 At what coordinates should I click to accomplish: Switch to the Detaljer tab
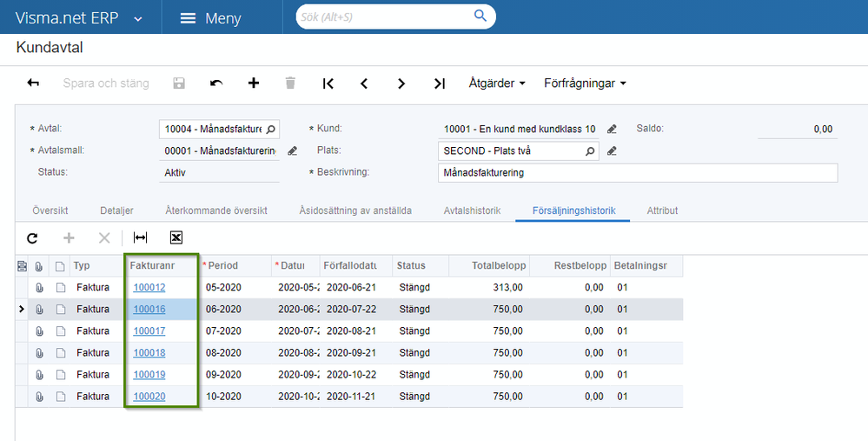coord(116,210)
